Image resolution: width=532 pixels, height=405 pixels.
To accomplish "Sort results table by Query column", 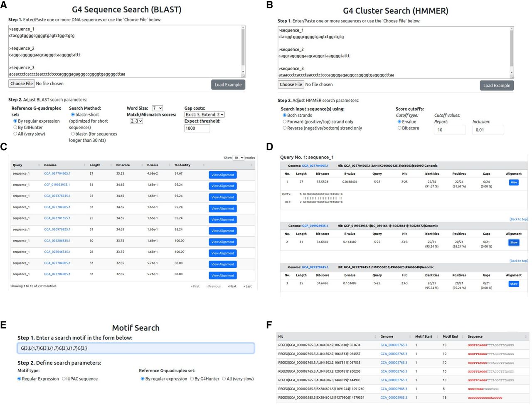I will (17, 165).
